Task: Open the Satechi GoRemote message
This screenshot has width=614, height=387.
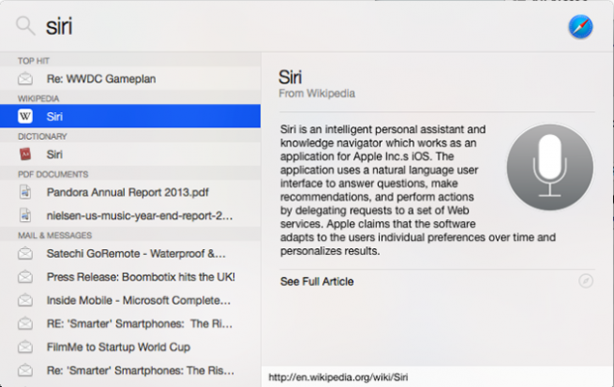Action: click(x=130, y=254)
